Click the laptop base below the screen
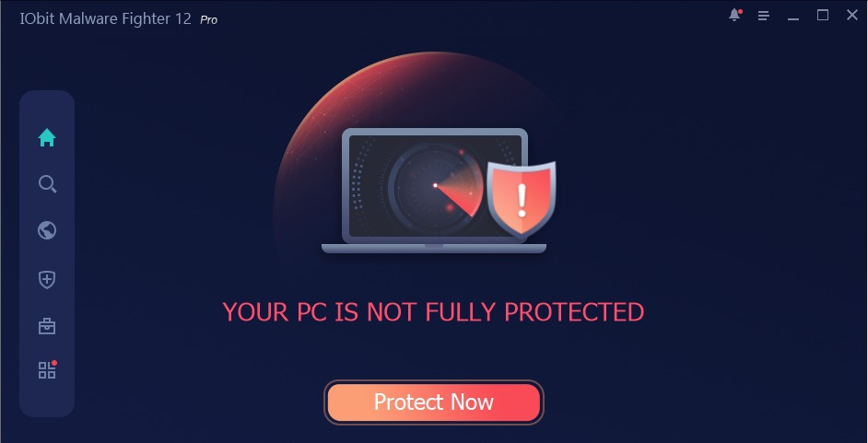This screenshot has height=443, width=868. coord(434,249)
